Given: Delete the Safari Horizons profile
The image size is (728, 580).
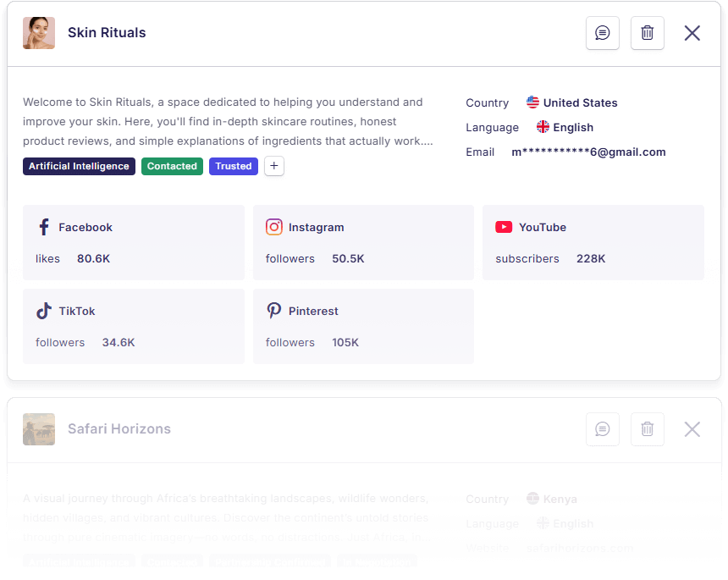Looking at the screenshot, I should point(648,429).
